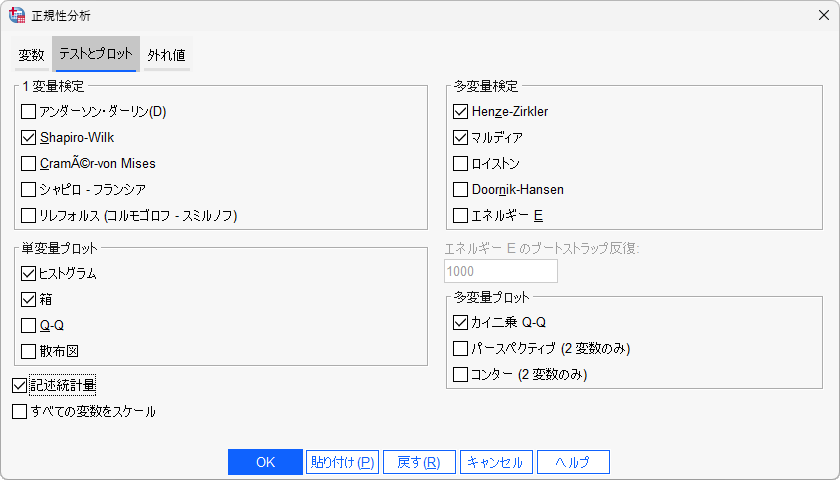Turn on the エネルギー E test
The height and width of the screenshot is (480, 840).
point(460,215)
